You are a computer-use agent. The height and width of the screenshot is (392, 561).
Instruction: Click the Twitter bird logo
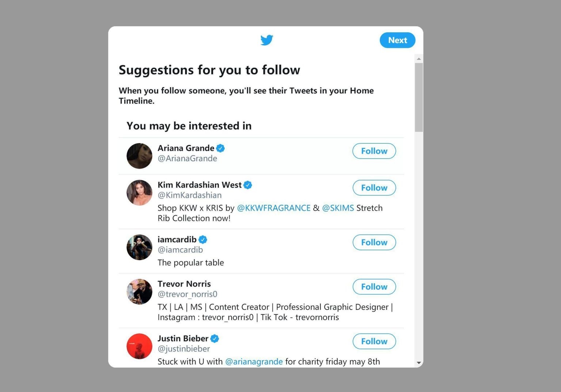pyautogui.click(x=267, y=40)
